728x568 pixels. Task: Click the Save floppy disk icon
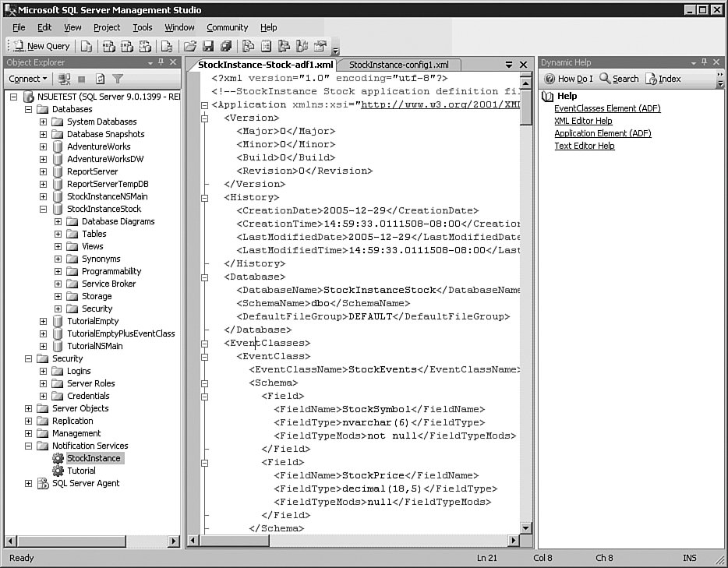[208, 46]
